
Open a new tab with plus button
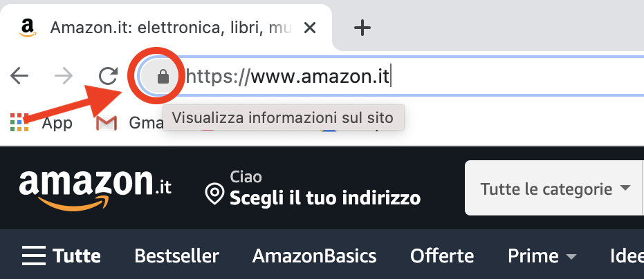click(x=362, y=28)
